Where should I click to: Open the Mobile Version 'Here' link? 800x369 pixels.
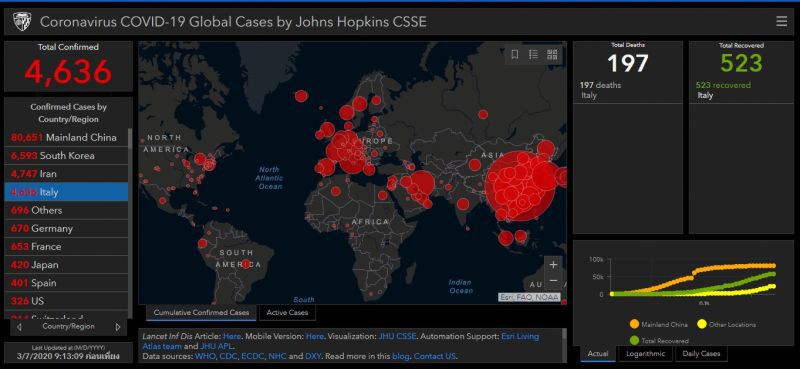coord(314,336)
